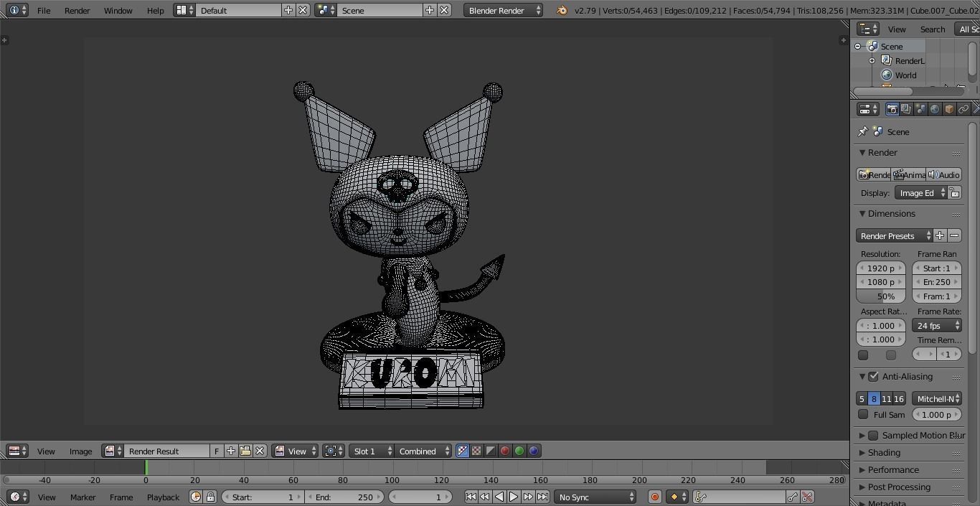Image resolution: width=980 pixels, height=506 pixels.
Task: Display the green channel only
Action: coord(519,451)
